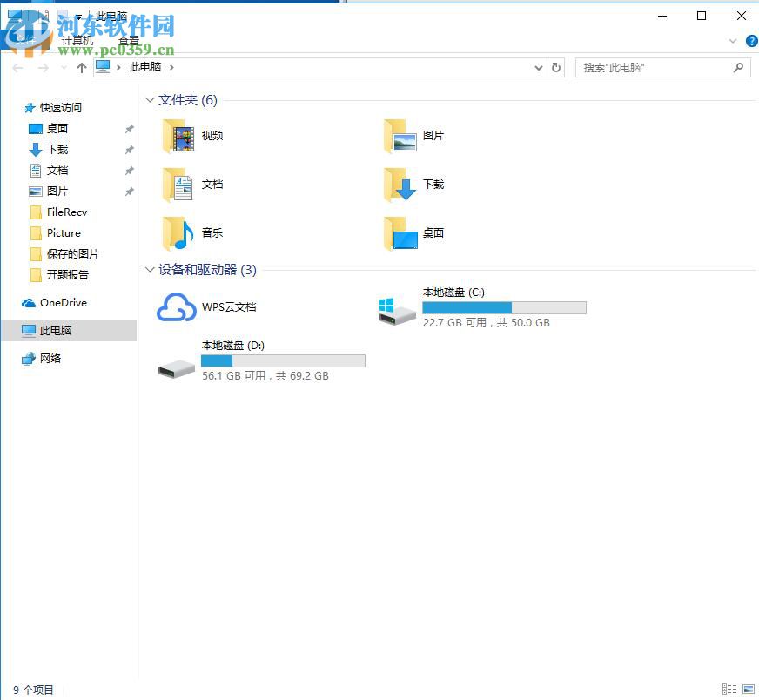Open the address bar path dropdown after 此电脑
759x700 pixels.
click(171, 66)
